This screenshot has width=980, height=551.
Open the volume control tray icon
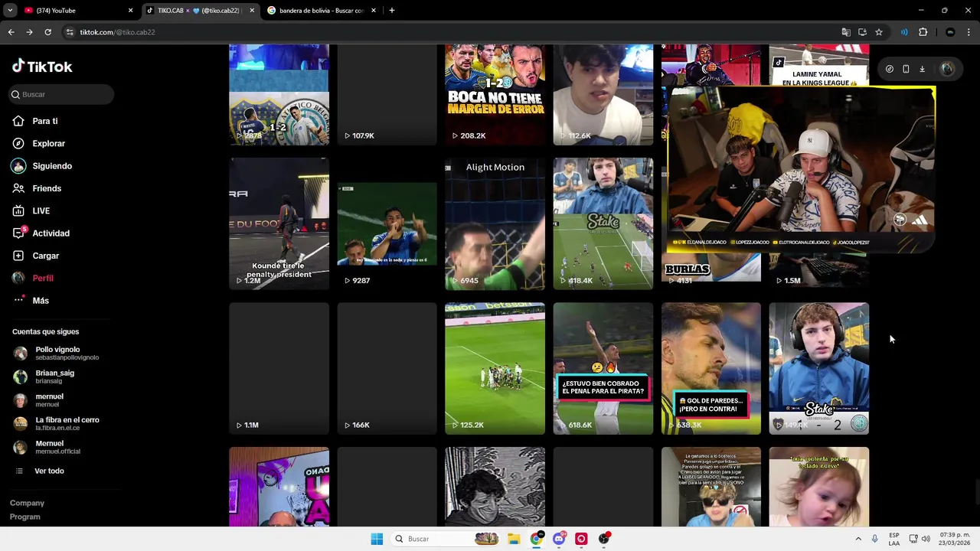pos(925,539)
